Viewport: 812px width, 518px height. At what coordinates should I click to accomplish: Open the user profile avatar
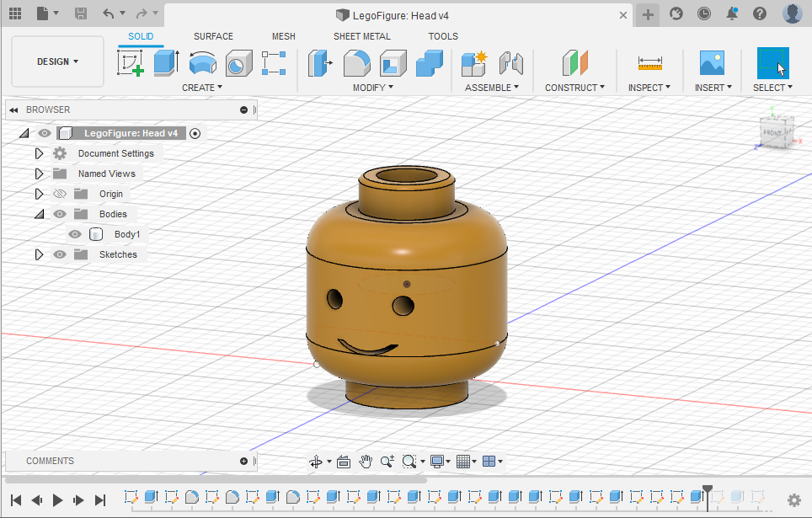[793, 13]
